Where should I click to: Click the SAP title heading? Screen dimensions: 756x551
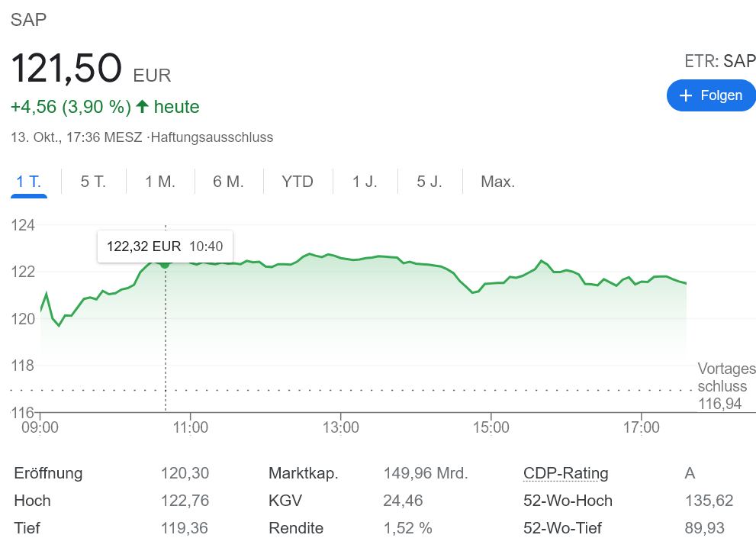(28, 20)
